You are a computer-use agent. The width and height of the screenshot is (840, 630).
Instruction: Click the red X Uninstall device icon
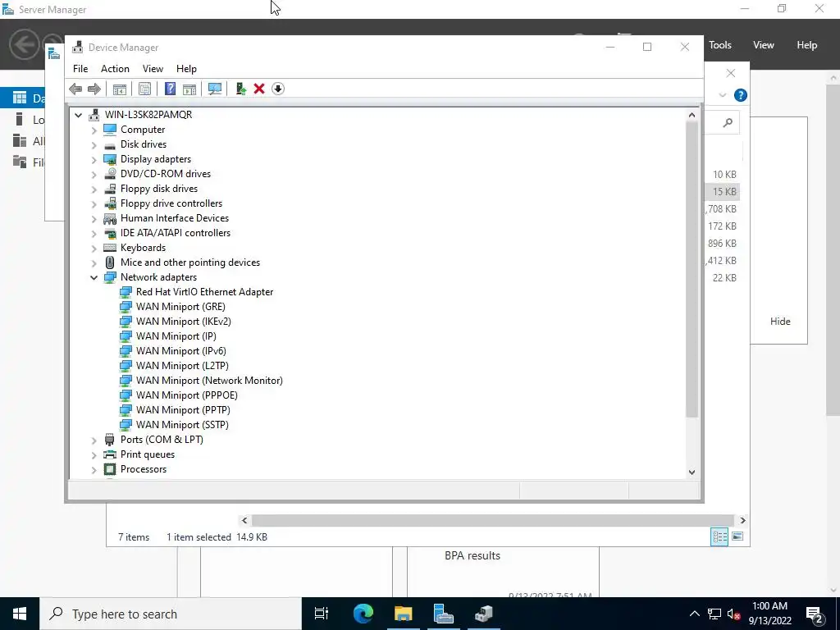(259, 89)
